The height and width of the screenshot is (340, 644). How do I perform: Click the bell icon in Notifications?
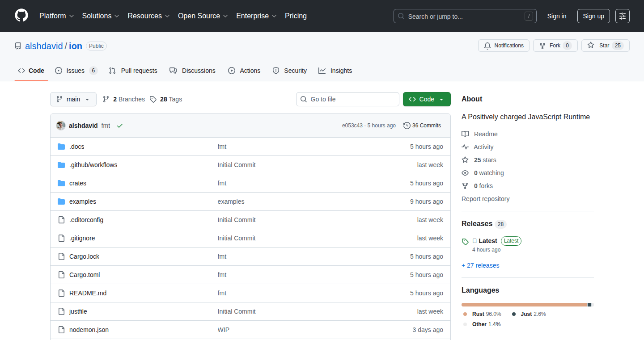[487, 46]
